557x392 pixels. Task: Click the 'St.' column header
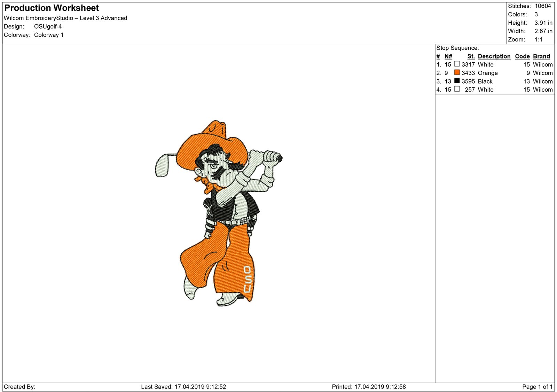pyautogui.click(x=471, y=56)
